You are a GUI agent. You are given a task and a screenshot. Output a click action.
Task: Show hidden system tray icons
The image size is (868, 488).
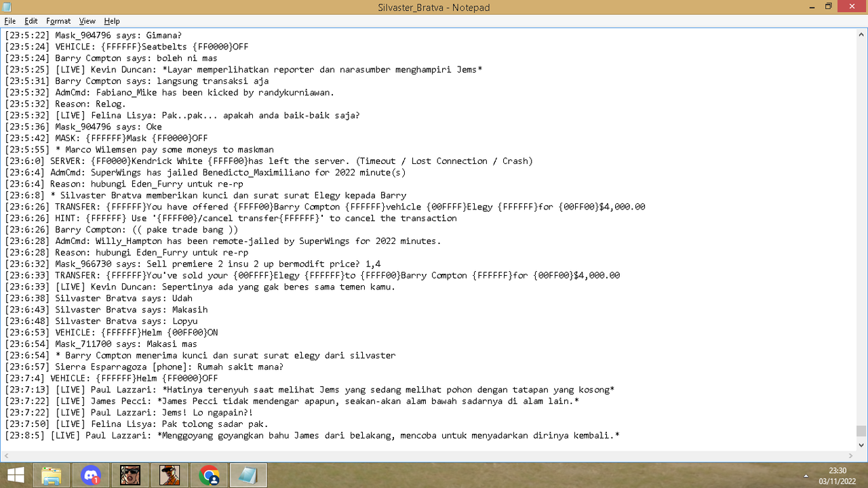[x=806, y=475]
